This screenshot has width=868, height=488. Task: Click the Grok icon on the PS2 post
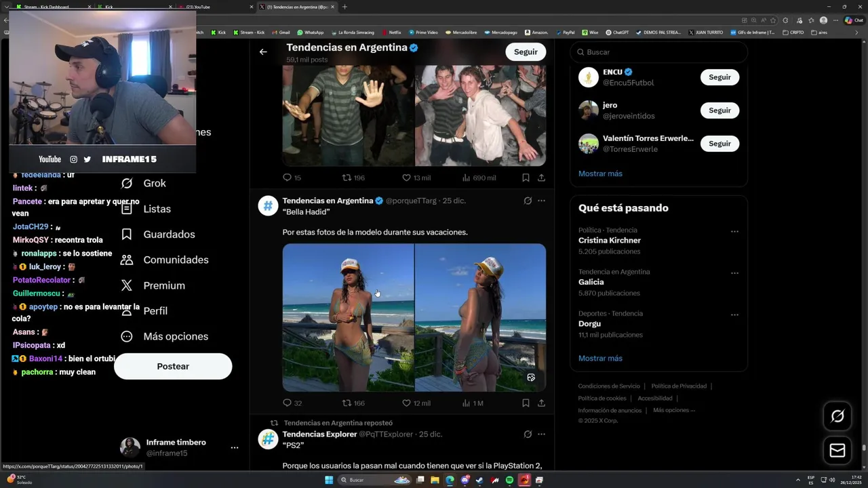(x=528, y=434)
